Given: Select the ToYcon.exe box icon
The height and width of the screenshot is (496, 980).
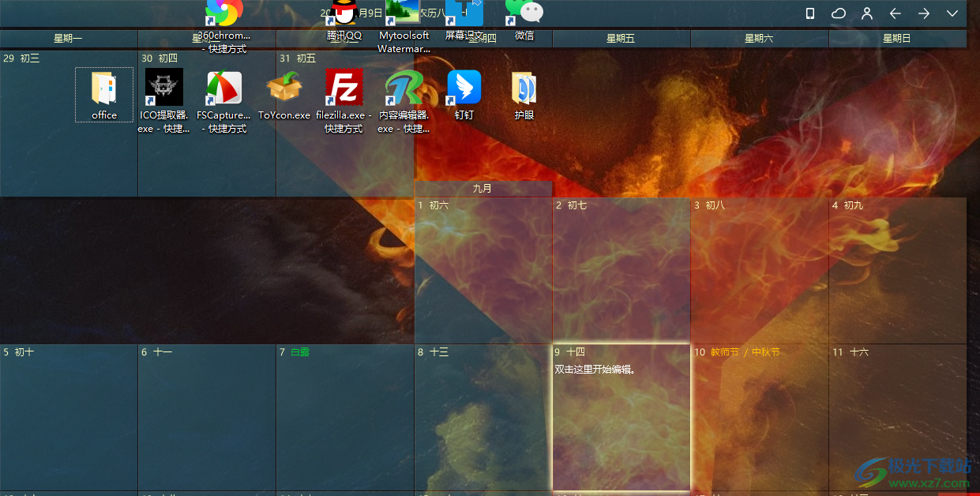Looking at the screenshot, I should pos(284,88).
